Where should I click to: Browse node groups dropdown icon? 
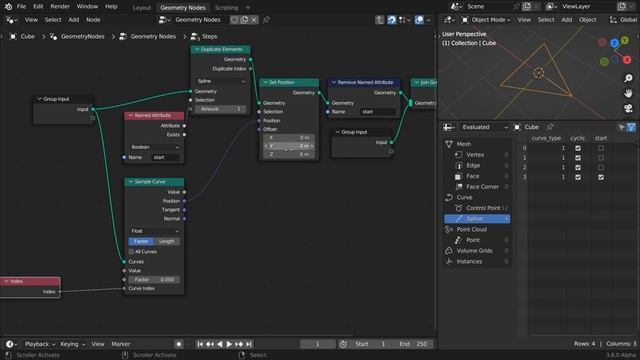(164, 20)
